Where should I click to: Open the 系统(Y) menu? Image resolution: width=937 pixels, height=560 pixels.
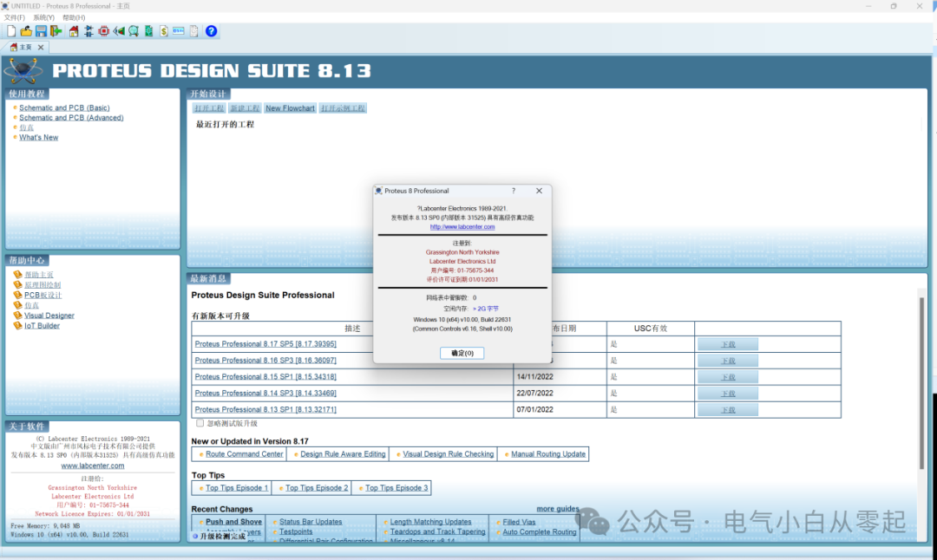coord(43,18)
